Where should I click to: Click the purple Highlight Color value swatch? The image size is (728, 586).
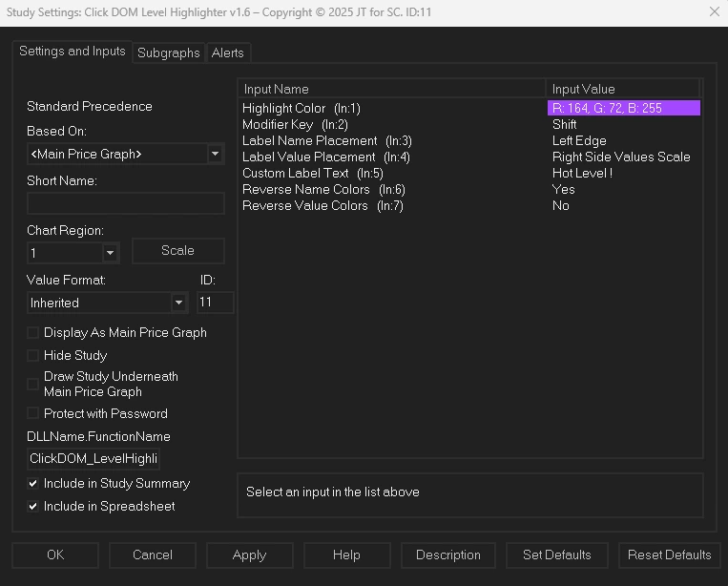point(624,108)
